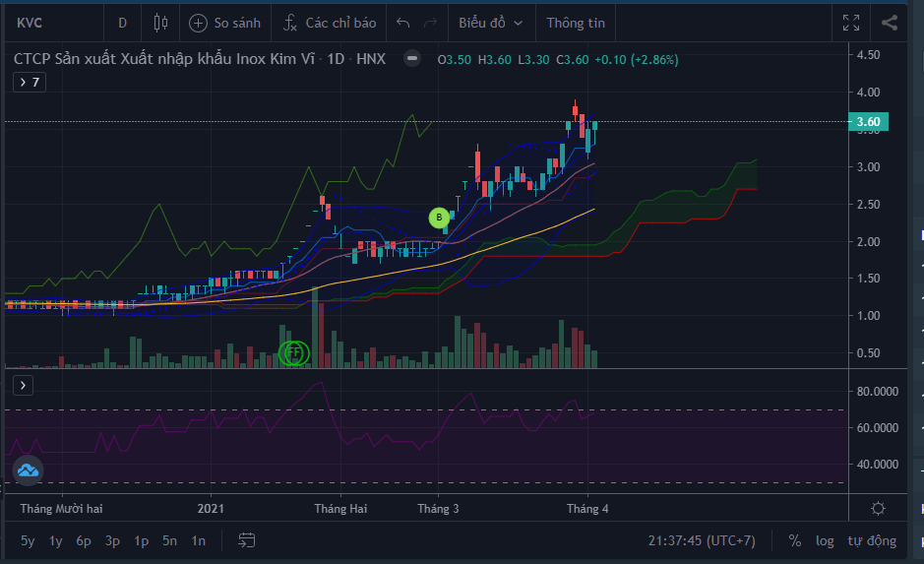Open chart settings gear icon
Viewport: 924px width, 564px height.
pyautogui.click(x=878, y=508)
